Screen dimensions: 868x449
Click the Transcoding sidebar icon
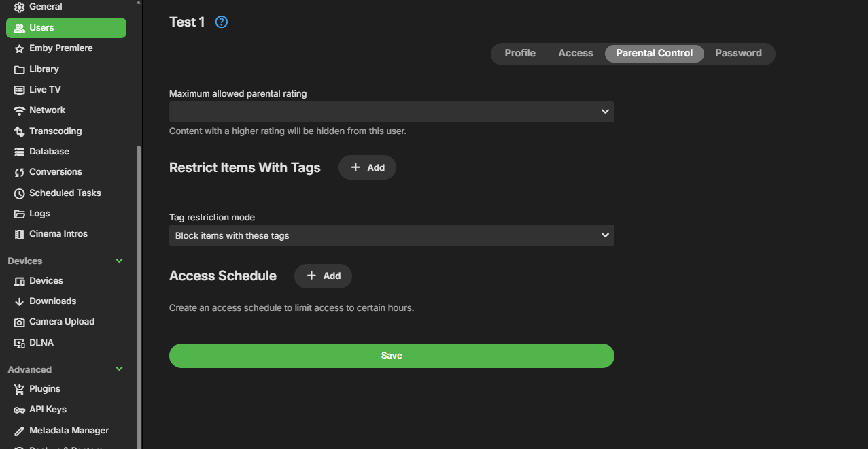[x=19, y=131]
